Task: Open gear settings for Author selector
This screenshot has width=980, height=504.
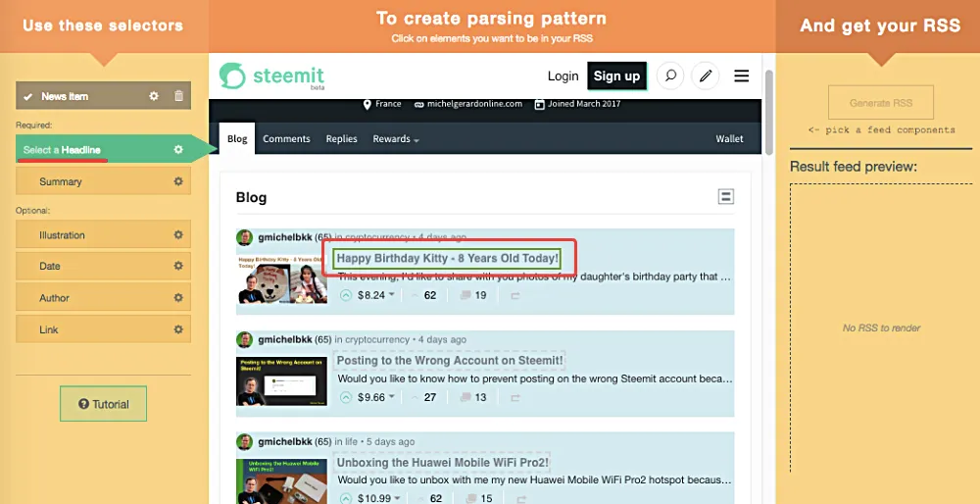Action: tap(178, 298)
